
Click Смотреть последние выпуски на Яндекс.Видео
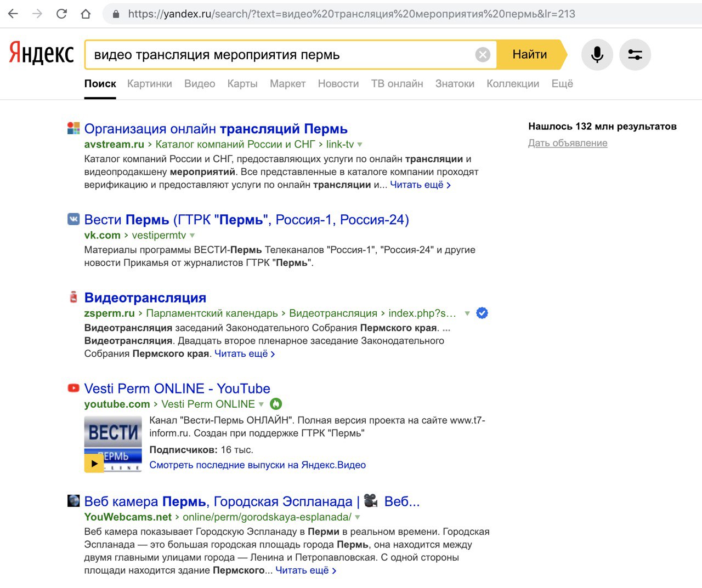[x=258, y=465]
